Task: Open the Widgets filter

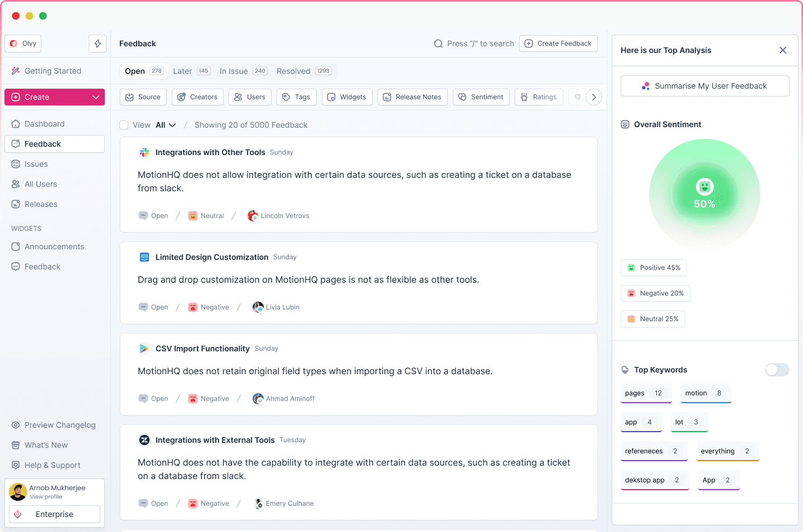Action: (x=347, y=97)
